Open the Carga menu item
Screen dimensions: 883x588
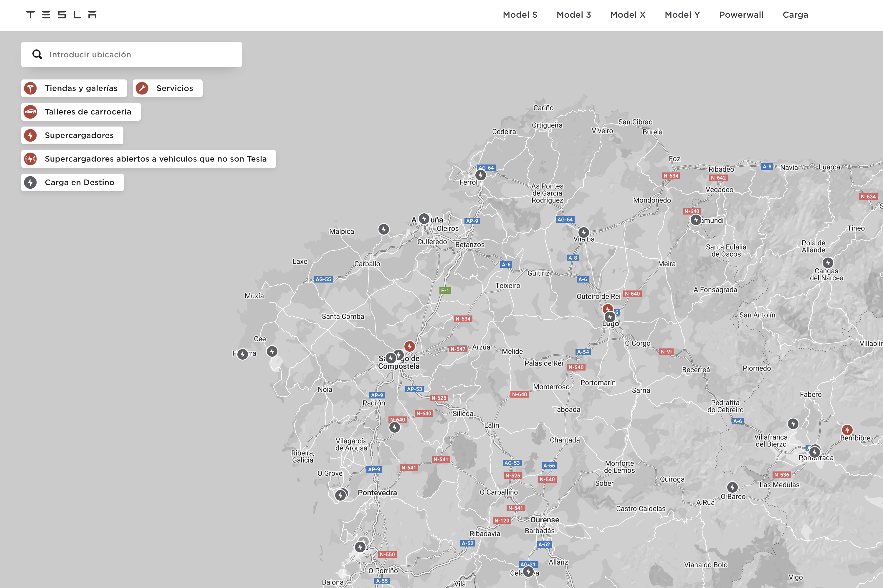point(795,15)
